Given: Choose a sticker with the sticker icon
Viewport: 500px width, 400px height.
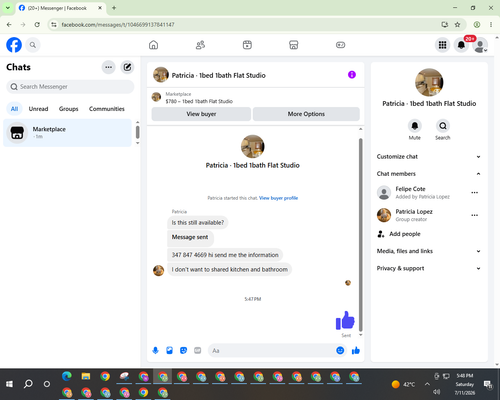Looking at the screenshot, I should 183,350.
